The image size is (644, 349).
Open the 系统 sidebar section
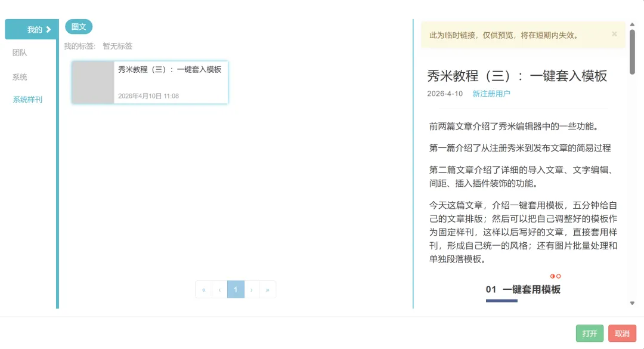pyautogui.click(x=20, y=77)
